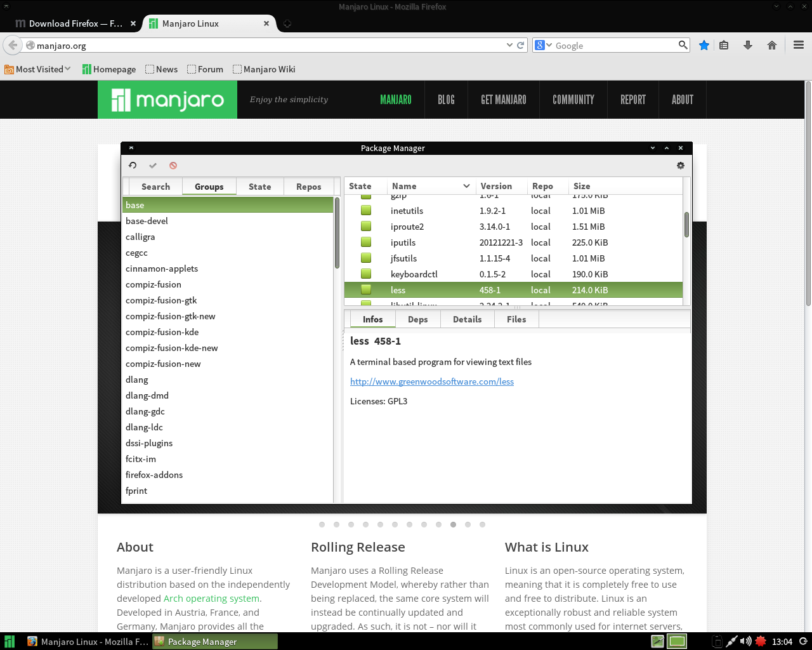The height and width of the screenshot is (650, 812).
Task: Bookmark this page with the star icon
Action: coord(704,45)
